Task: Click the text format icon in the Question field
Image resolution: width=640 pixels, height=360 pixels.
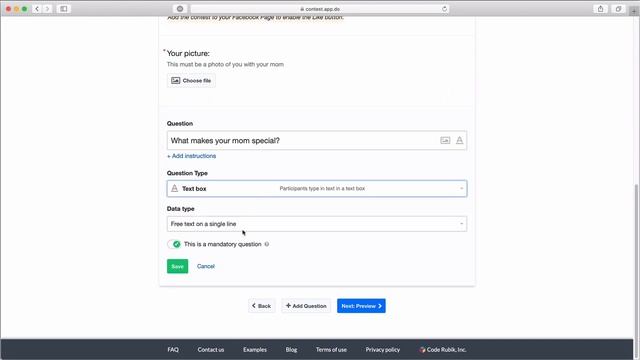Action: point(460,140)
